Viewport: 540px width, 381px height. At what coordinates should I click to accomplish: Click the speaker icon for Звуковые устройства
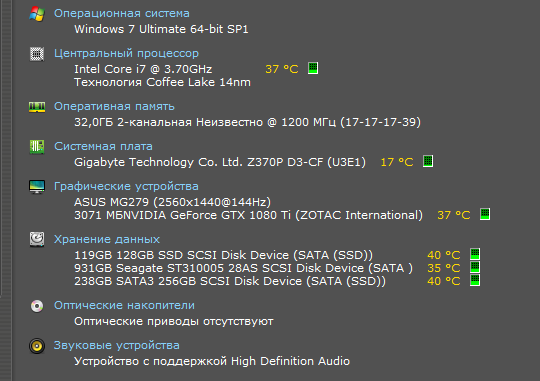point(37,346)
